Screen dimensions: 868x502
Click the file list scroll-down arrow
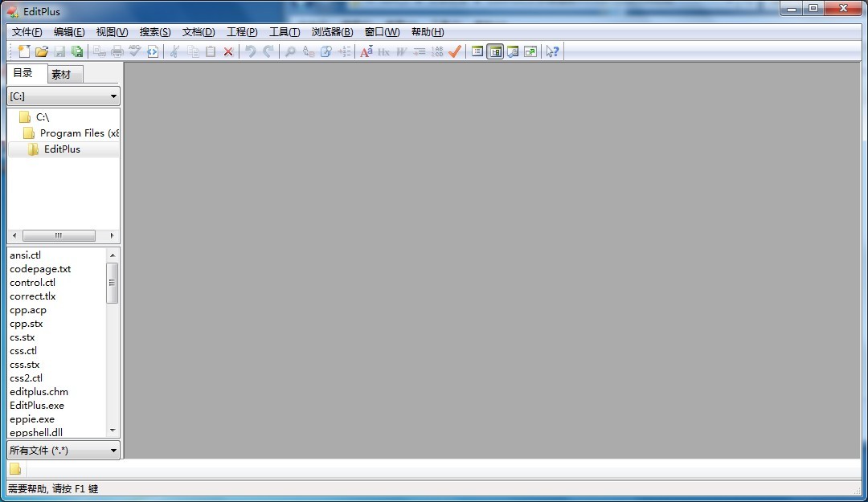coord(113,431)
